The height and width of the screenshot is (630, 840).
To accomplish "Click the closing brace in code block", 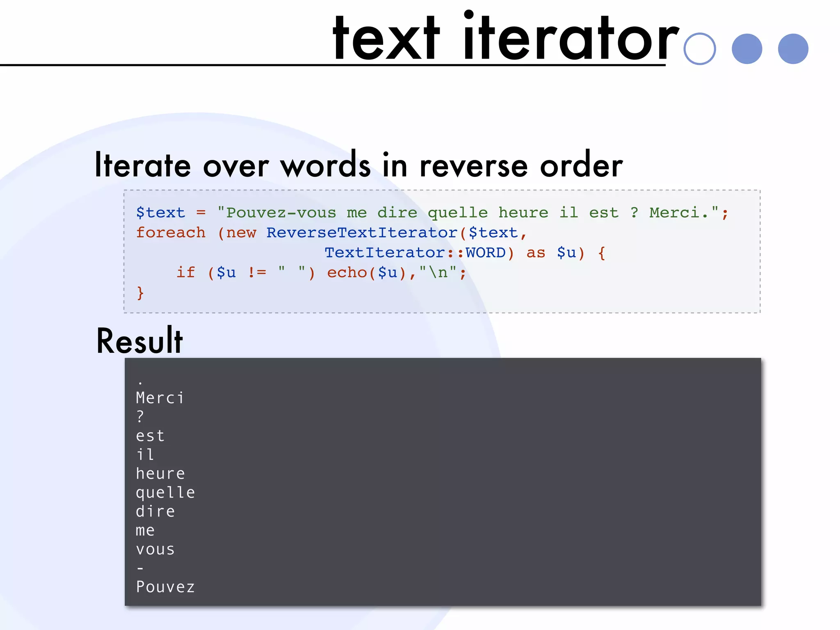I will tap(140, 292).
